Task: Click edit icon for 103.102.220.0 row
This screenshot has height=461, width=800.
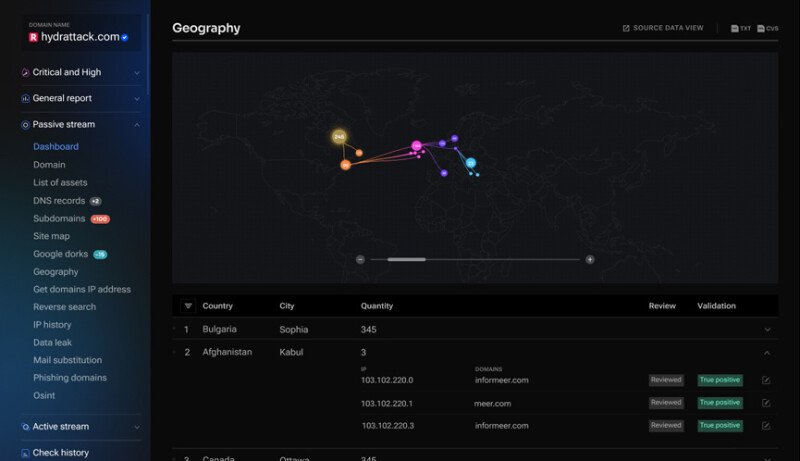Action: tap(766, 380)
